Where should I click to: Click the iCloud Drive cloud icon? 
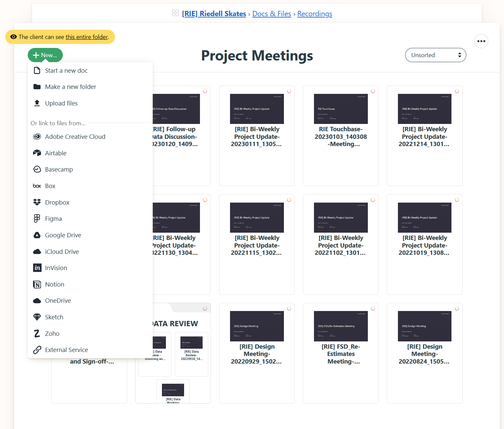[37, 252]
